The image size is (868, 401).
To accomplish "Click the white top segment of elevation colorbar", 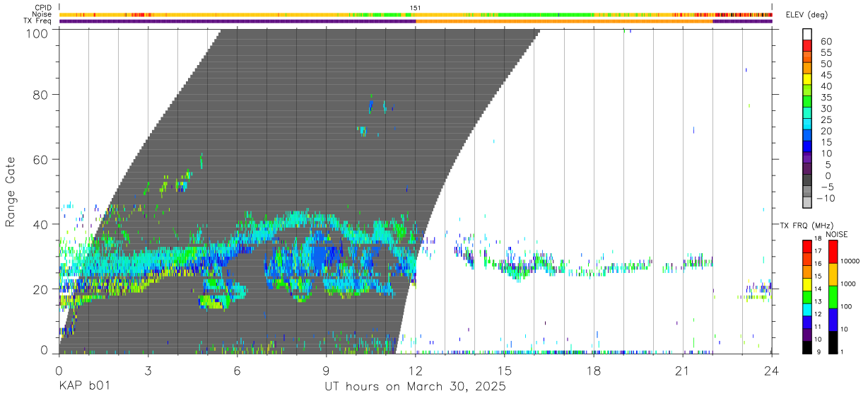I will pos(808,35).
